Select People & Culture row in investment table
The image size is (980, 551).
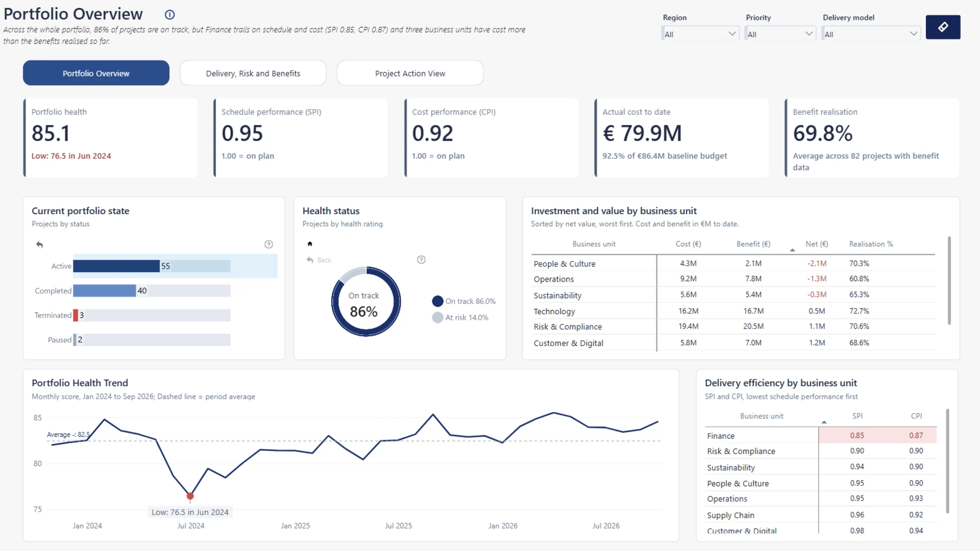[733, 263]
